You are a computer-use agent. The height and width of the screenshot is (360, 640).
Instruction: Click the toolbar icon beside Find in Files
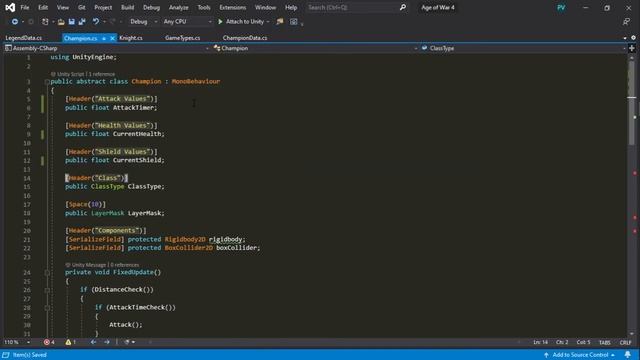click(x=293, y=22)
